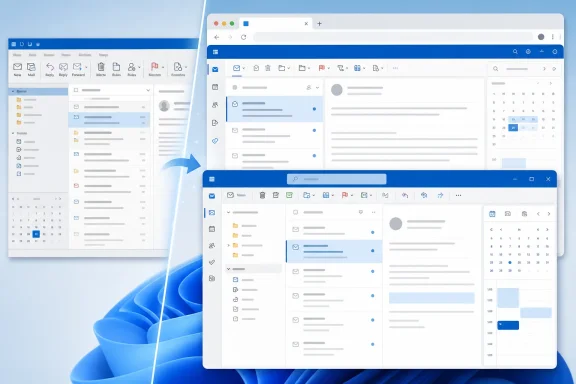The width and height of the screenshot is (576, 384).
Task: Click the trash can icon in bottom window toolbar
Action: [x=262, y=195]
